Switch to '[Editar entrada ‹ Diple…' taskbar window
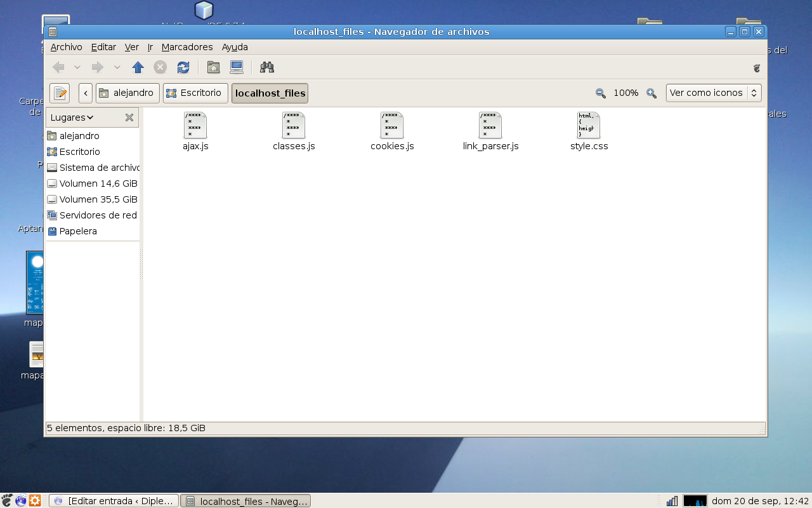Image resolution: width=812 pixels, height=508 pixels. click(114, 501)
